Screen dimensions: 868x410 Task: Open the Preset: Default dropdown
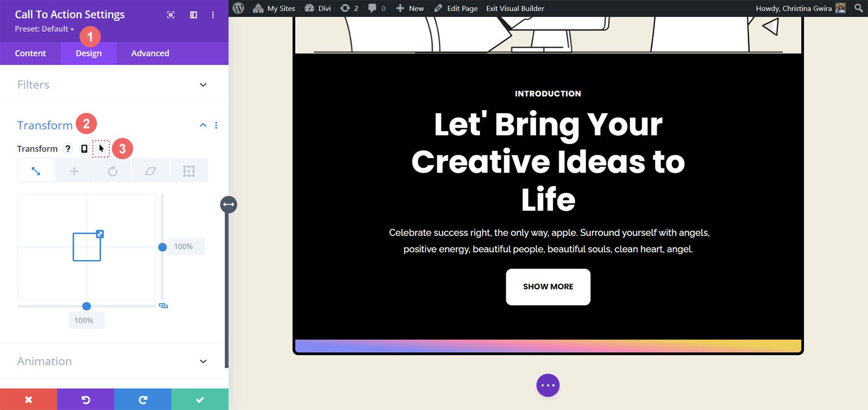pyautogui.click(x=44, y=29)
